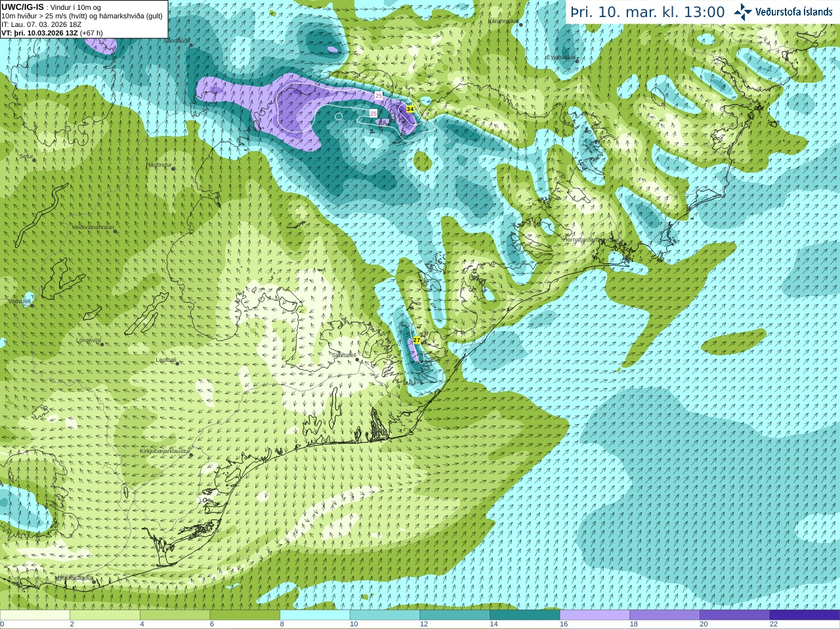Click legend number 12 on the scale

(424, 624)
